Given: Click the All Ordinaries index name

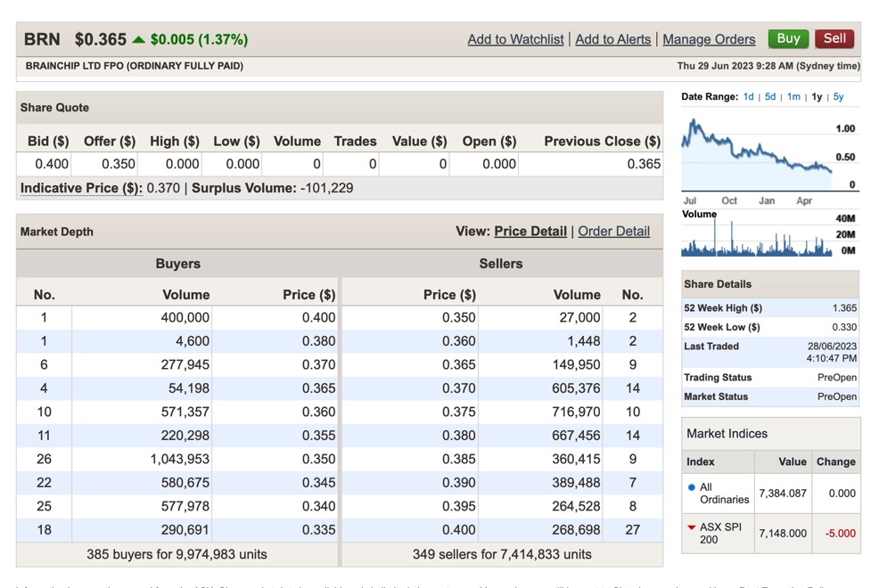Looking at the screenshot, I should [724, 494].
